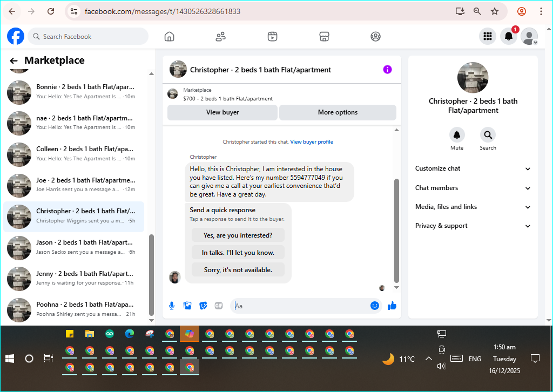Open the View buyer profile link
Image resolution: width=553 pixels, height=392 pixels.
tap(312, 141)
